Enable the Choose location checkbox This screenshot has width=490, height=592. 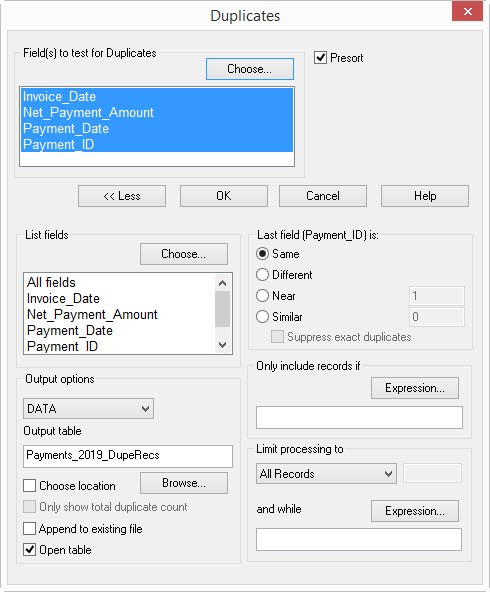pyautogui.click(x=29, y=486)
